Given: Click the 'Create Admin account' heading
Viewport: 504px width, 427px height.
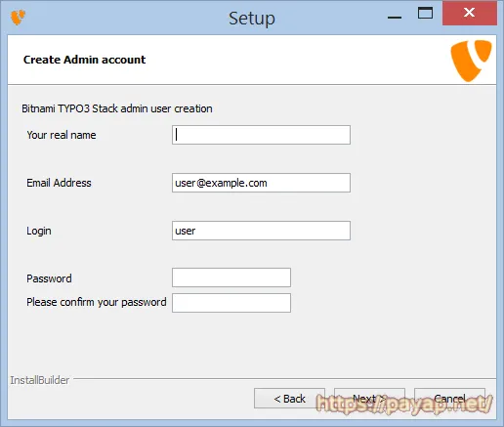Looking at the screenshot, I should pyautogui.click(x=84, y=60).
